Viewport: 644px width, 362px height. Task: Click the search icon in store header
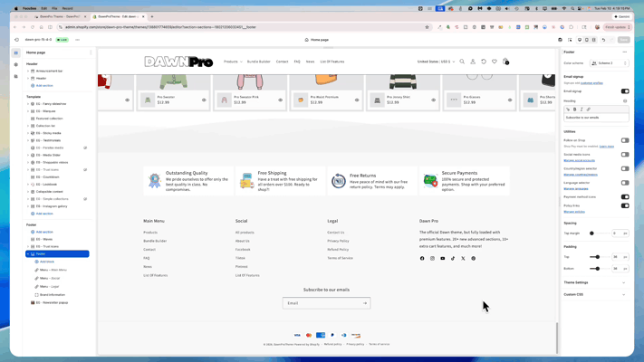click(x=462, y=62)
